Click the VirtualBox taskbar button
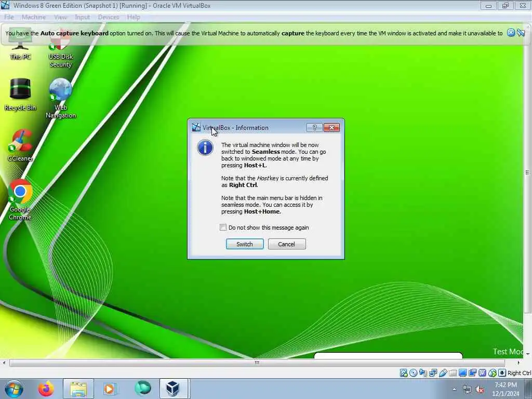The width and height of the screenshot is (532, 399). pyautogui.click(x=173, y=389)
